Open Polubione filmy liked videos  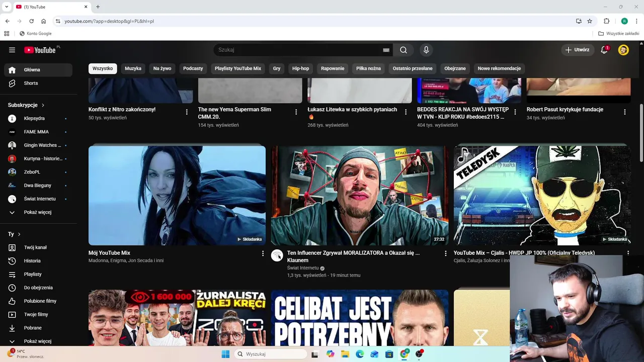pyautogui.click(x=38, y=301)
